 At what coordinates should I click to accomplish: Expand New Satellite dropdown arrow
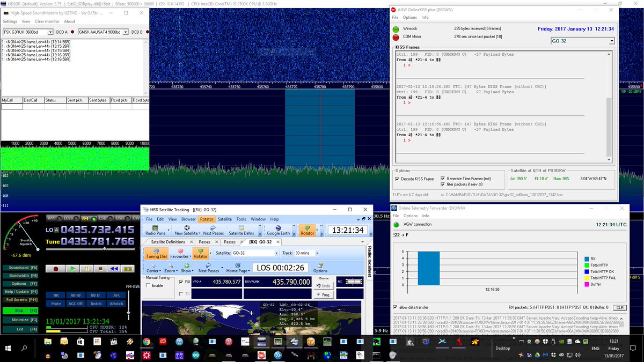click(x=200, y=234)
